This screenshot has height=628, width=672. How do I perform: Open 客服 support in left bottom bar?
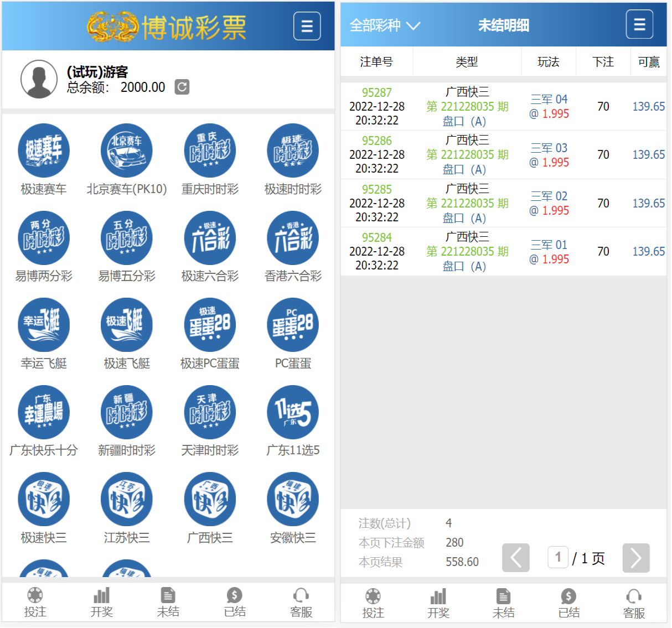click(x=301, y=602)
